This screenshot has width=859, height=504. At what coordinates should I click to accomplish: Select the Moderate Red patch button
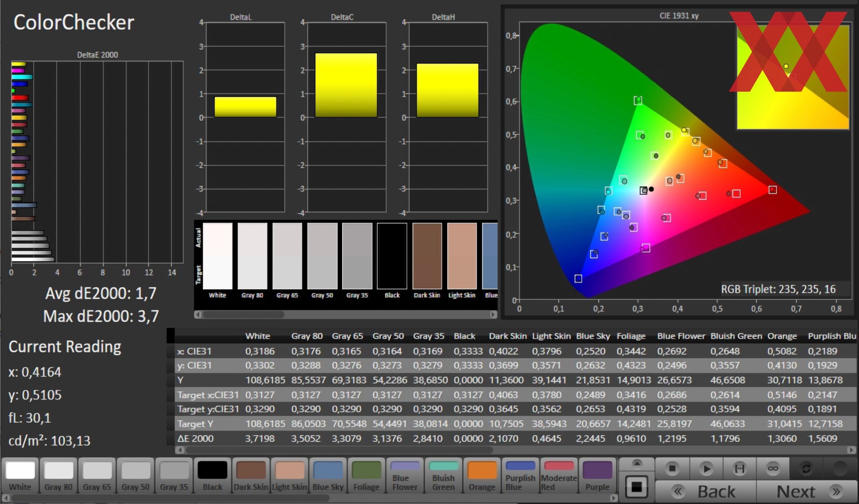559,475
